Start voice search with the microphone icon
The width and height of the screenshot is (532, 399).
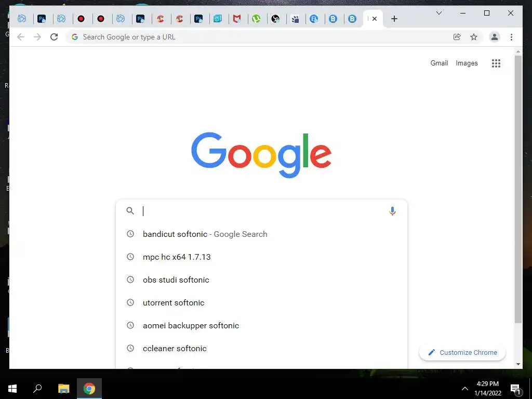point(392,211)
